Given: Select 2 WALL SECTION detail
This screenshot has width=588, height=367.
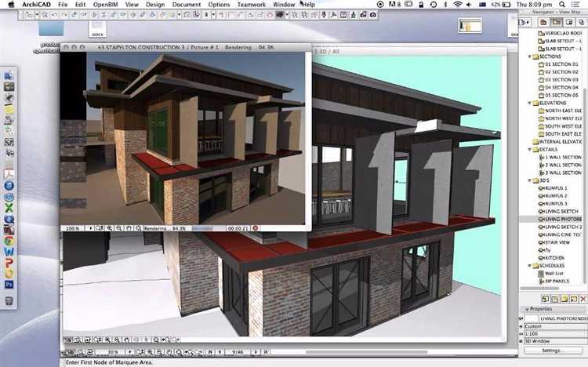Looking at the screenshot, I should point(561,165).
